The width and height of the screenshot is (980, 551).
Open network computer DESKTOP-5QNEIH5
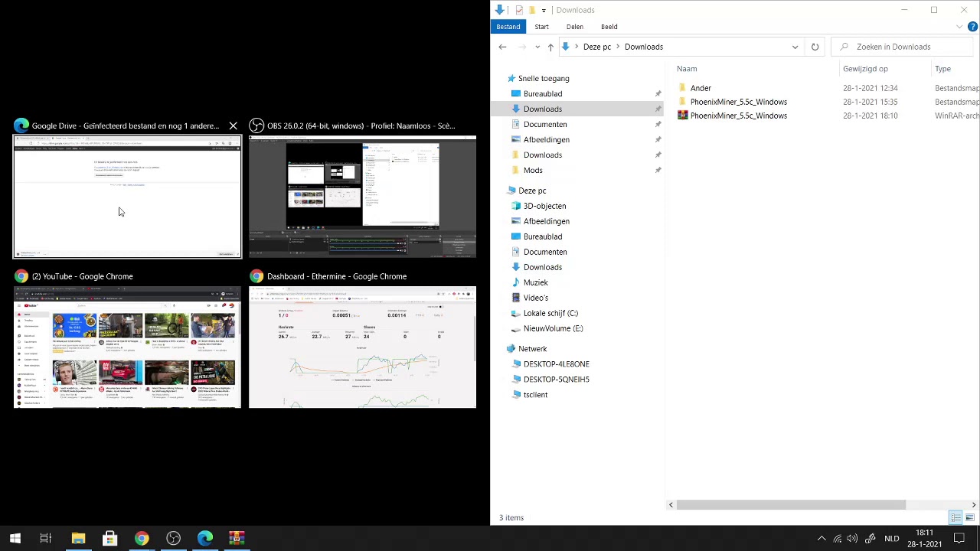[x=556, y=380]
